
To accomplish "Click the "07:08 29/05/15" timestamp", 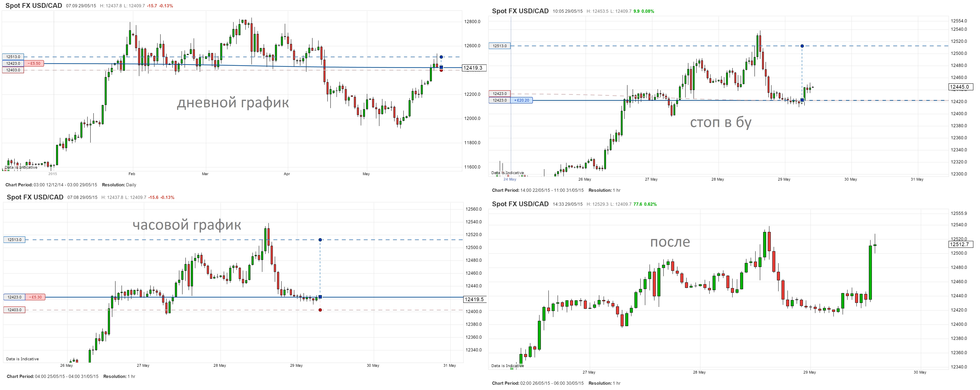I will [83, 198].
